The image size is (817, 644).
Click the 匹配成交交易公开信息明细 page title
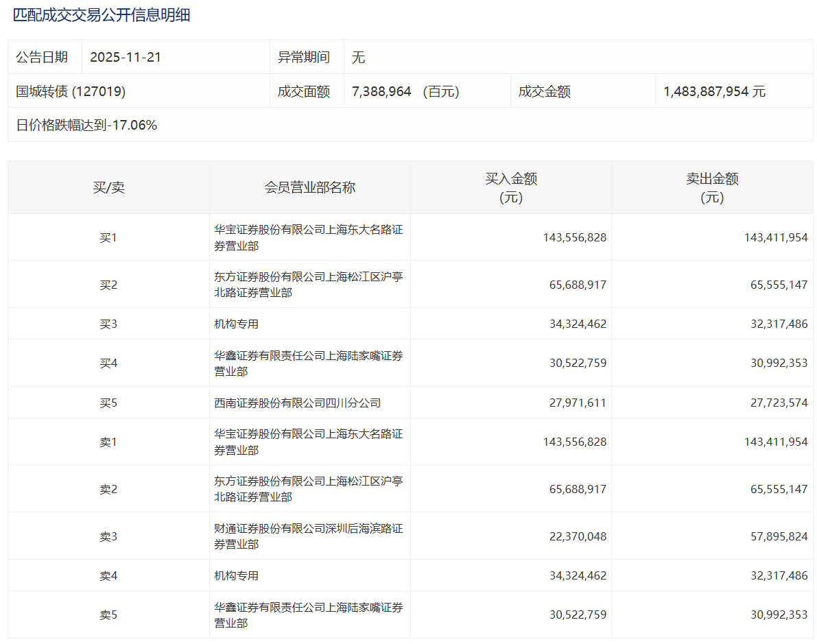click(x=102, y=15)
